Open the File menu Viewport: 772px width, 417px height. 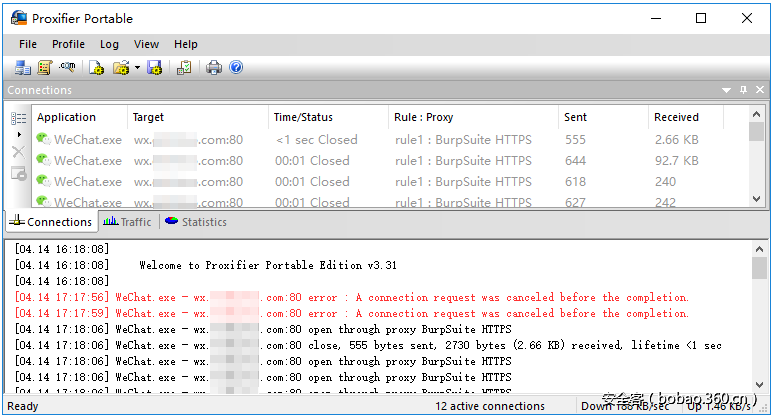pos(28,44)
